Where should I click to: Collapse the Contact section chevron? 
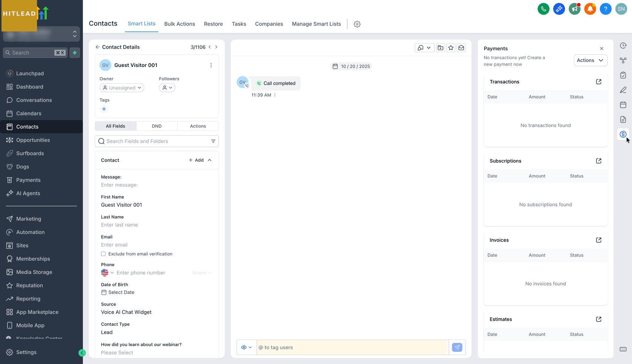tap(210, 160)
